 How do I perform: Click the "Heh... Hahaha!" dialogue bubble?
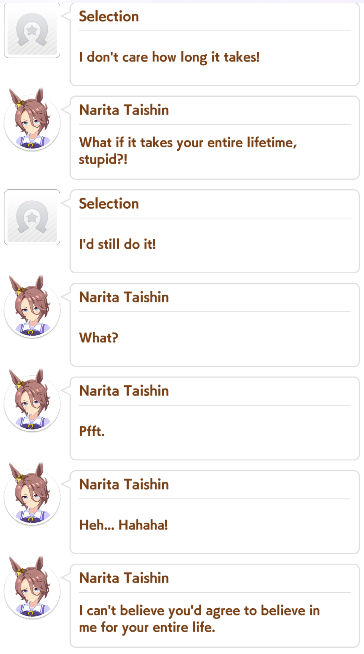pyautogui.click(x=215, y=512)
